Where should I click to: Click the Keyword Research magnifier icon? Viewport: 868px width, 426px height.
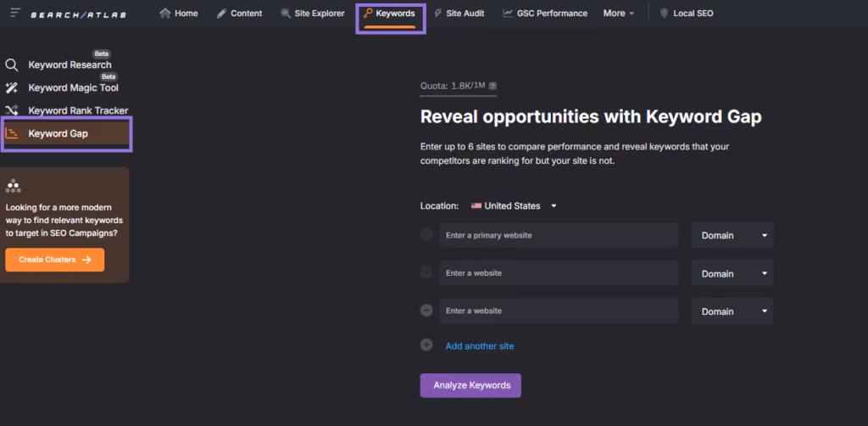(x=12, y=65)
